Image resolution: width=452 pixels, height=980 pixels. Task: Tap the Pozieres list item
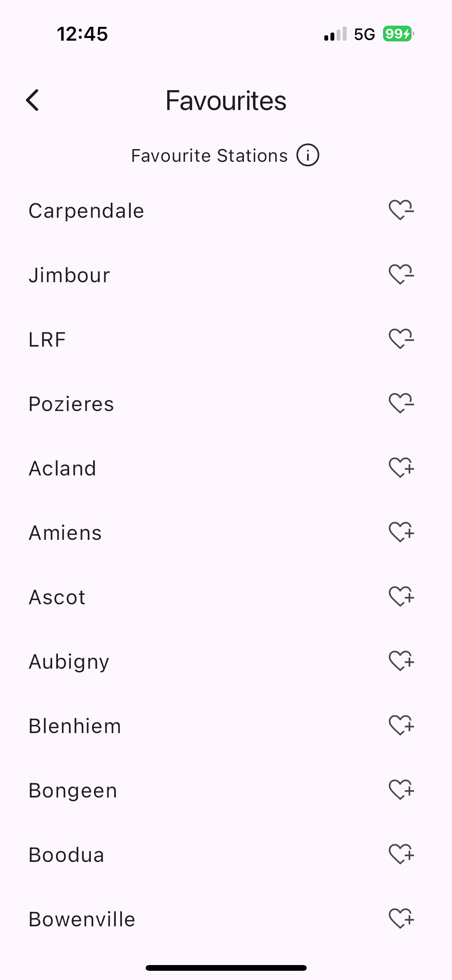71,404
